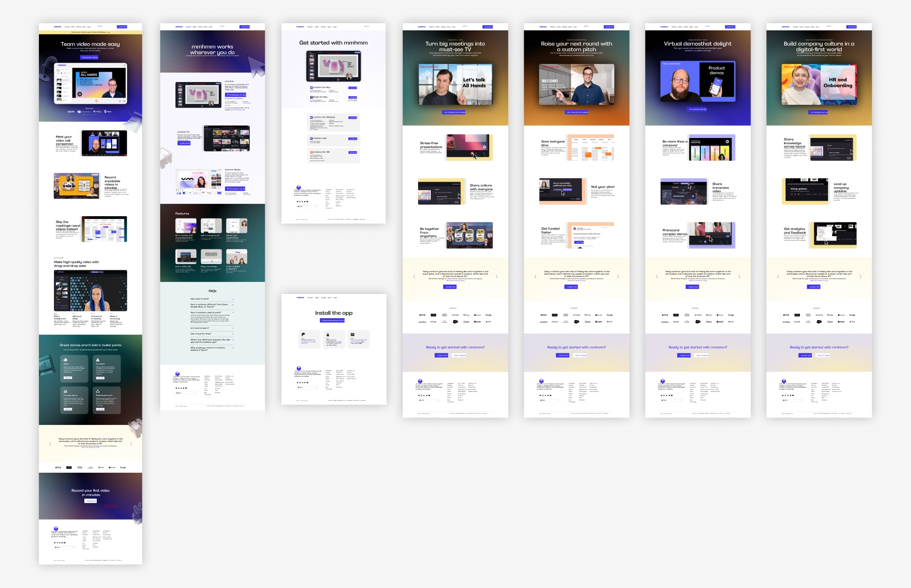Open the language selector in the footer
The image size is (911, 588).
coord(65,548)
